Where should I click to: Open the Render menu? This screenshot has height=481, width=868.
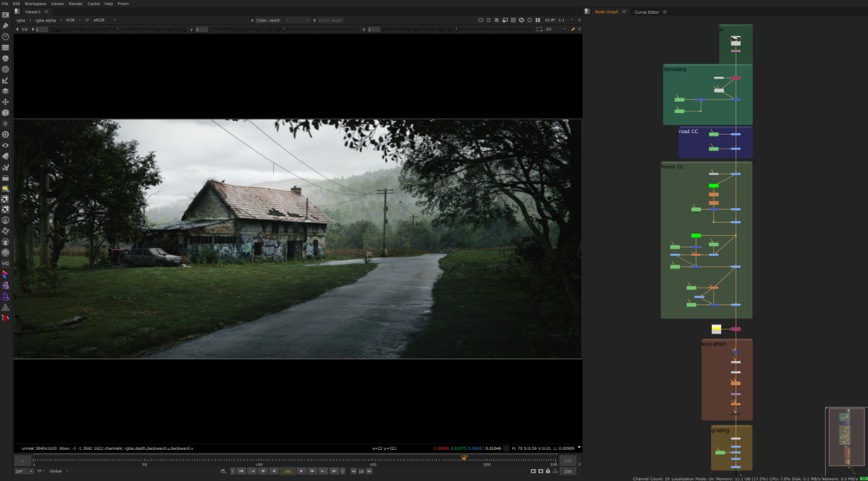(x=76, y=3)
